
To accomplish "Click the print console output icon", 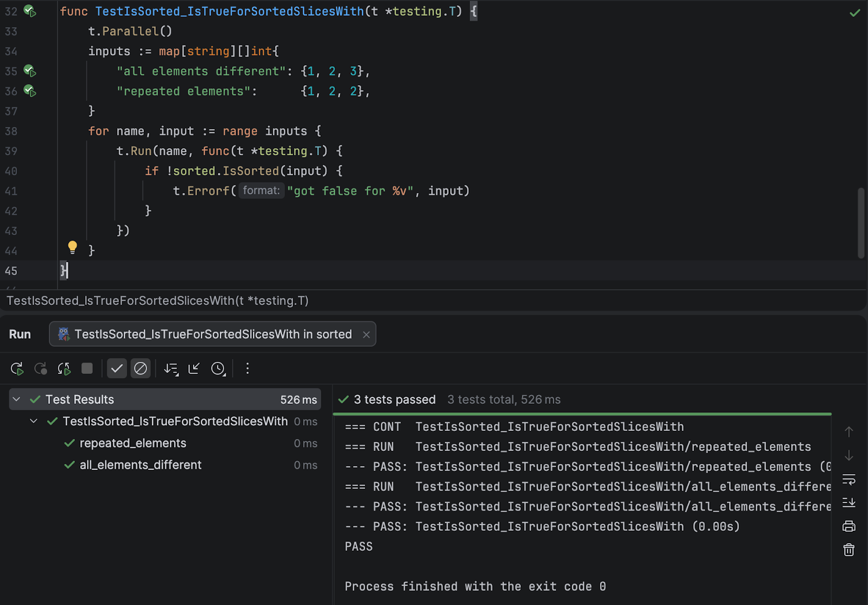I will pyautogui.click(x=848, y=526).
